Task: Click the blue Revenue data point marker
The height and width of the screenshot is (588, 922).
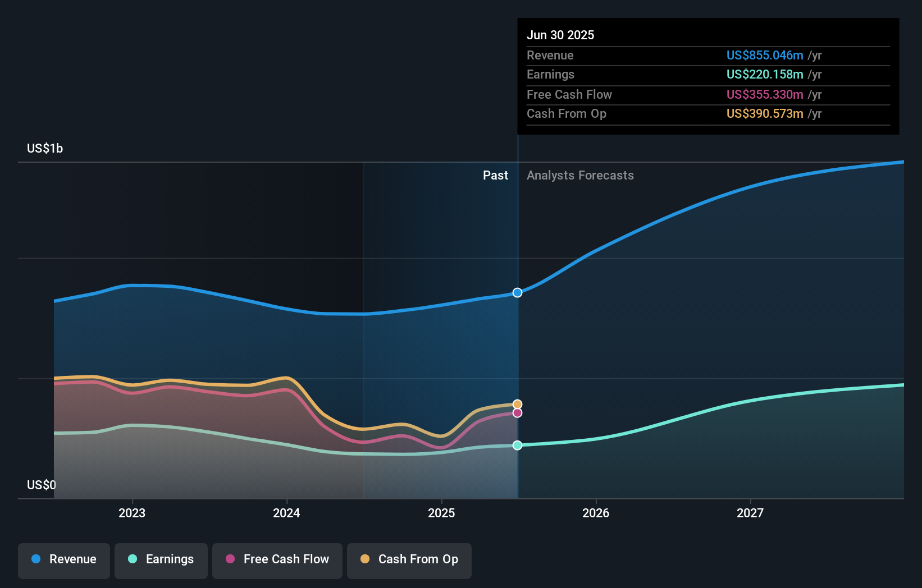Action: (x=517, y=292)
